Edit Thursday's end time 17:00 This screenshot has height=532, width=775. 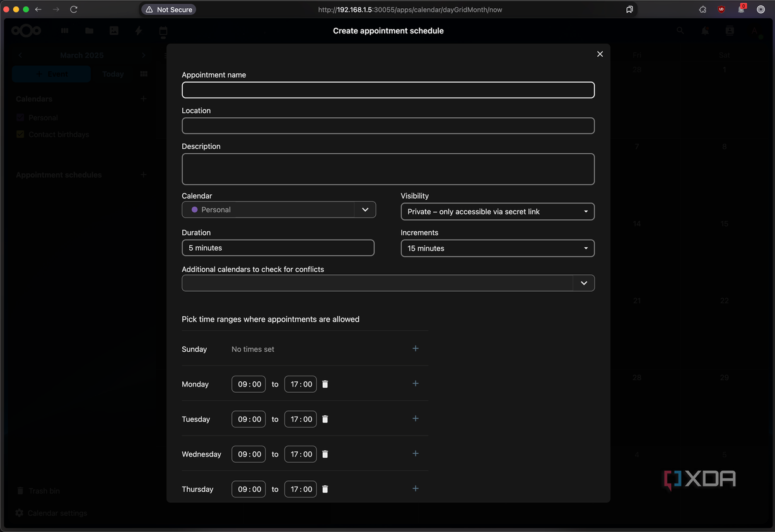[x=301, y=489]
